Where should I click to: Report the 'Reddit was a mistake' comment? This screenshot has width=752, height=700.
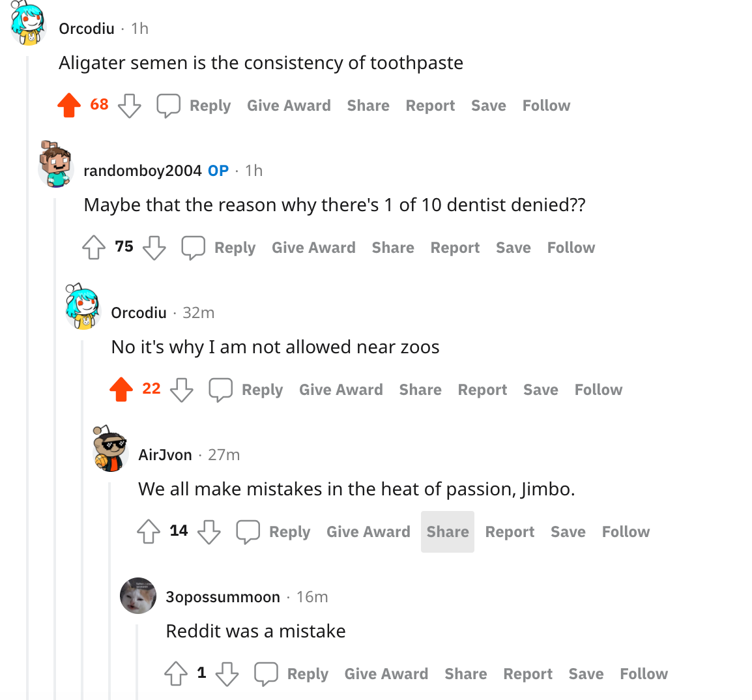[x=528, y=674]
